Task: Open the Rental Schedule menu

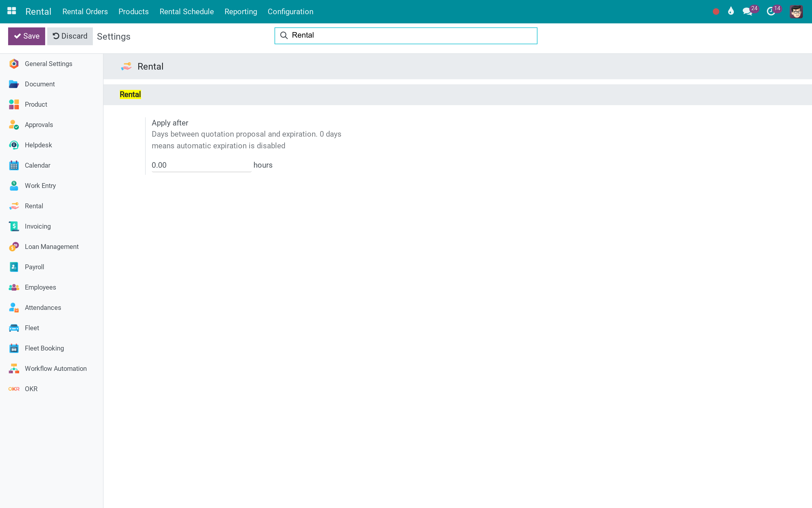Action: (x=187, y=11)
